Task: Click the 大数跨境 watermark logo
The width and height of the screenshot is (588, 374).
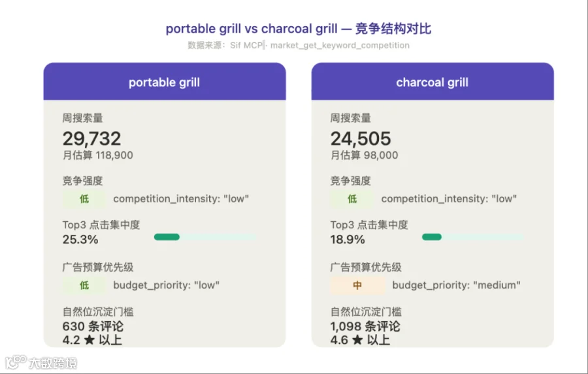Action: tap(41, 362)
